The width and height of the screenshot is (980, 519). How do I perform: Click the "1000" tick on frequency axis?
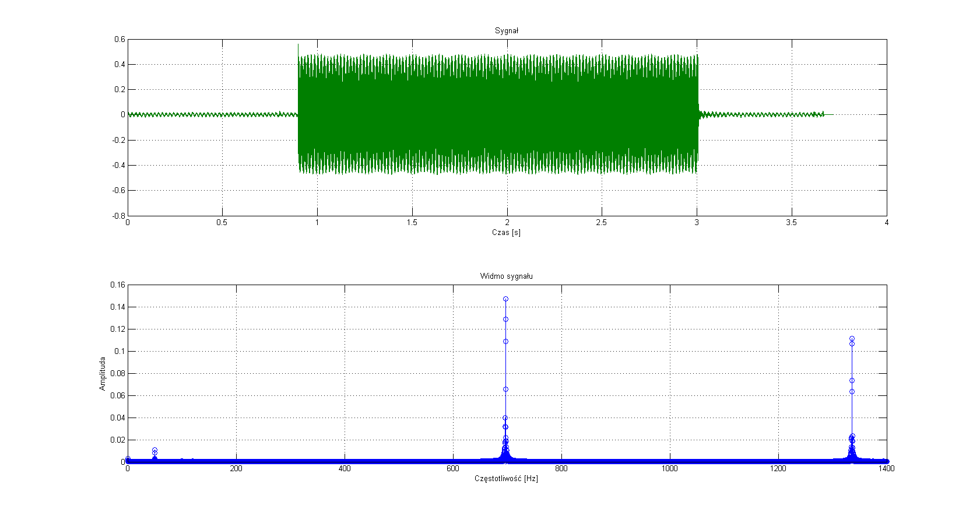tap(670, 468)
